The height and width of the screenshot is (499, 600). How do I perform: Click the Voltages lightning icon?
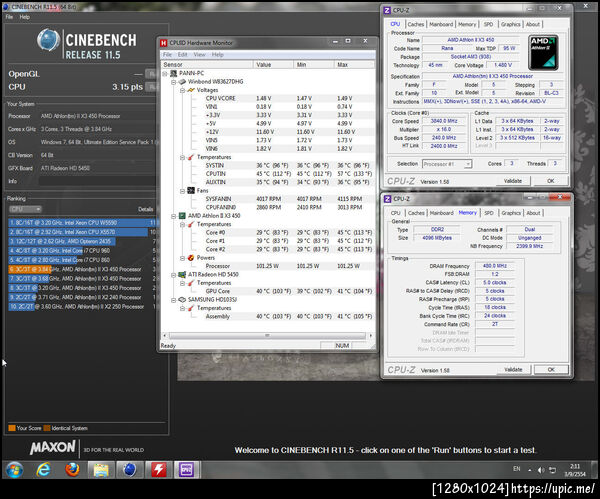191,90
